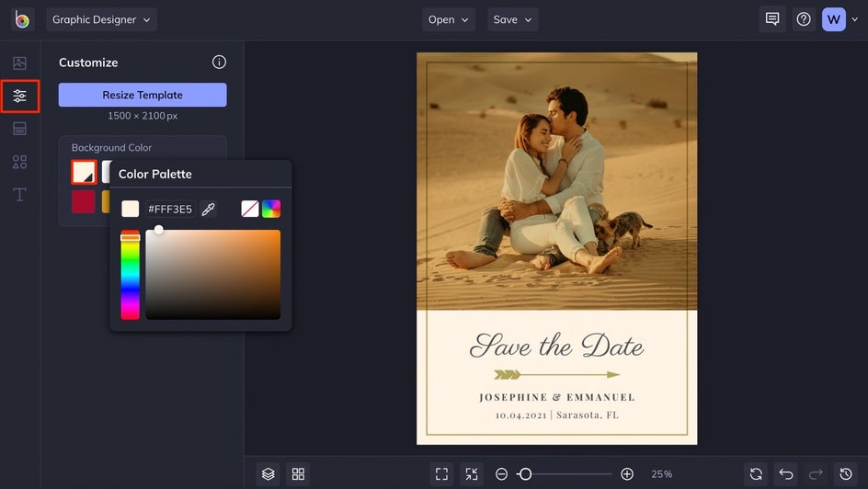Screen dimensions: 868x489
Task: Click the undo arrow icon
Action: pos(786,473)
